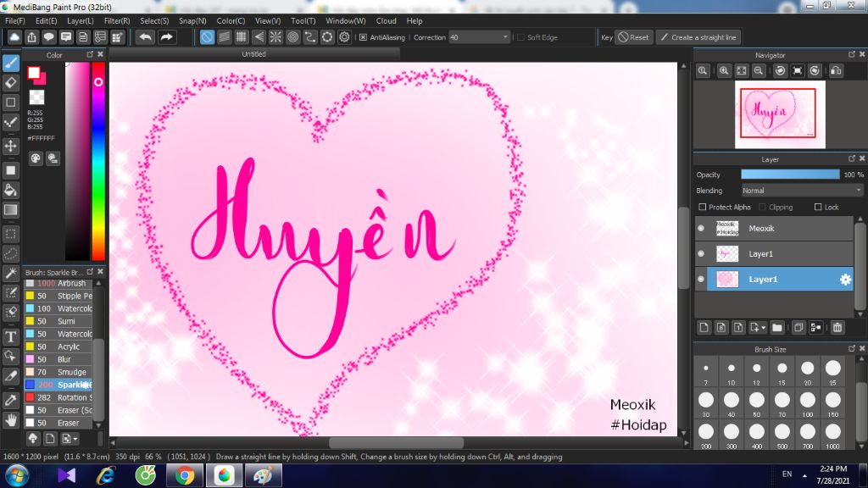This screenshot has height=488, width=868.
Task: Select the Hand pan tool
Action: click(10, 420)
